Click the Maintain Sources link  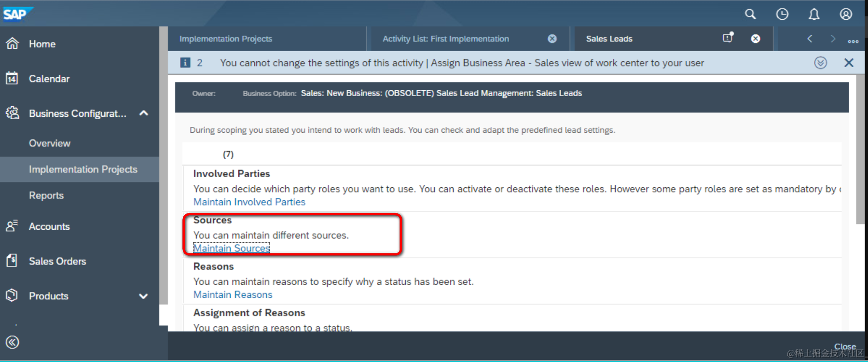pyautogui.click(x=232, y=248)
